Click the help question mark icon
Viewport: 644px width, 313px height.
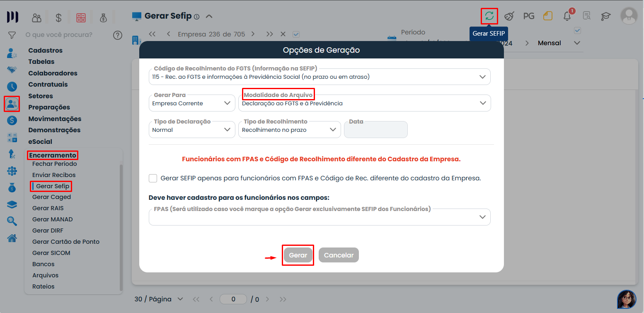(118, 35)
